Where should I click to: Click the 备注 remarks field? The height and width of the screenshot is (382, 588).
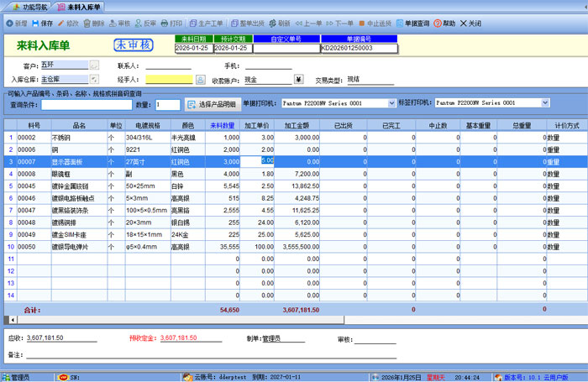point(210,355)
